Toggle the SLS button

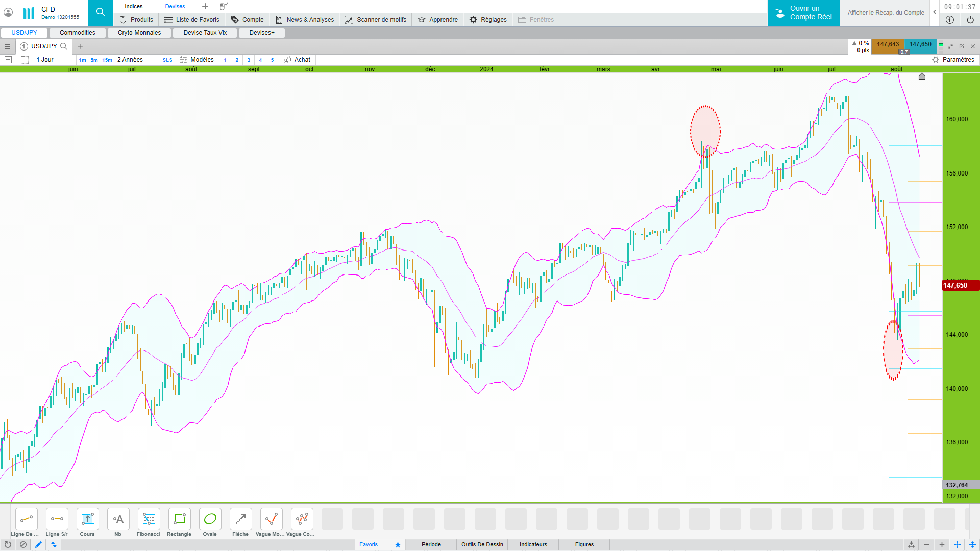pos(167,60)
